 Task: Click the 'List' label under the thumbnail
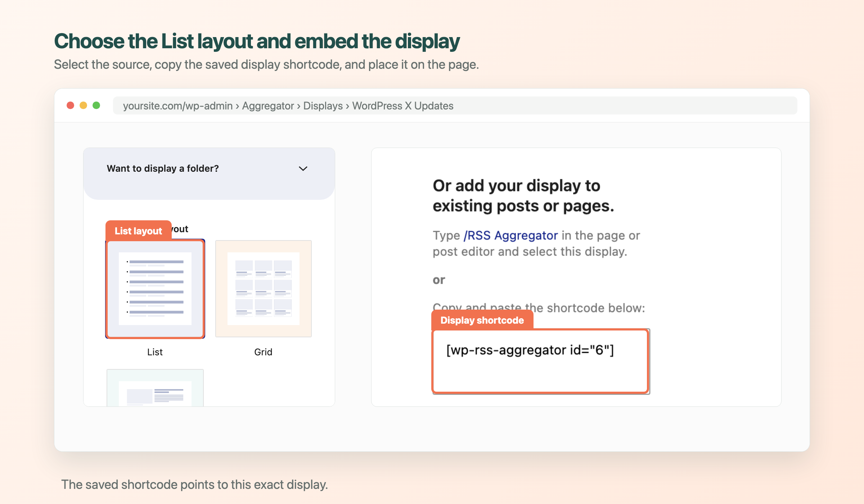155,352
